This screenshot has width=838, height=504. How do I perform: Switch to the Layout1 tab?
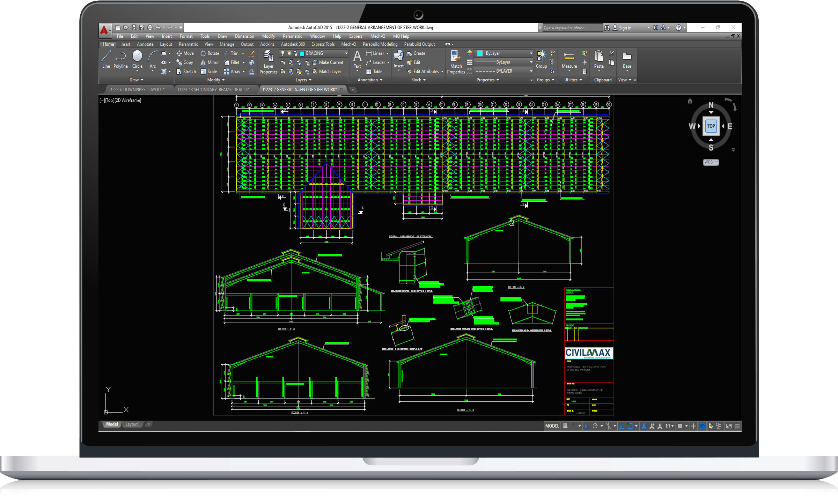coord(132,424)
